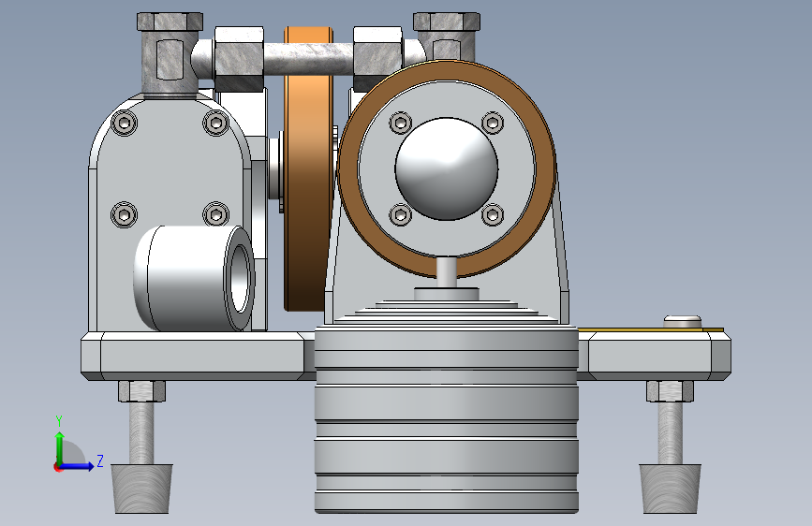Select the large finned cylinder at bottom center
The image size is (812, 526).
[446, 419]
